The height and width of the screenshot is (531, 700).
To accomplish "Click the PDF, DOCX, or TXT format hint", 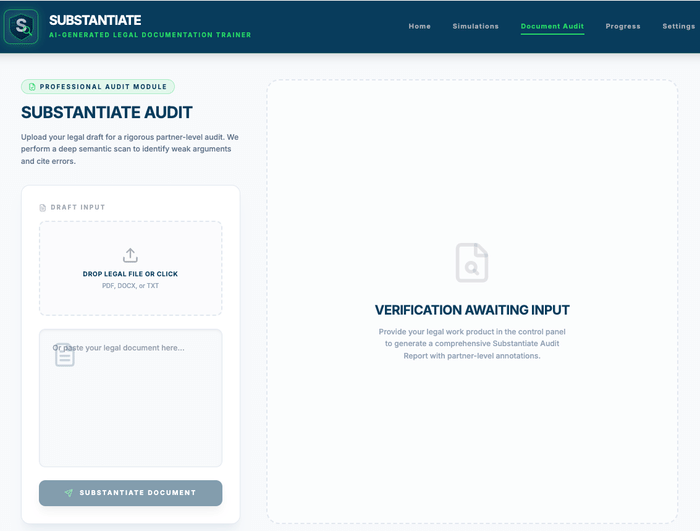I will [x=130, y=286].
